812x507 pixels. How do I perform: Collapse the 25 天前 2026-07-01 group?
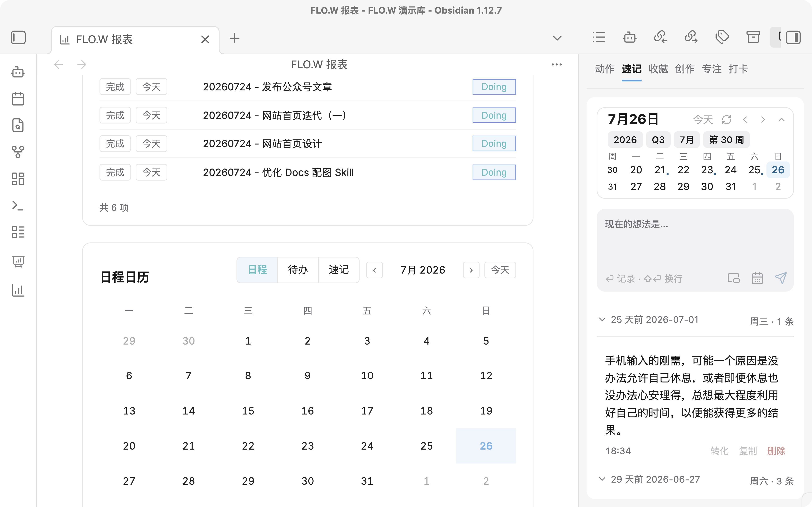(602, 319)
